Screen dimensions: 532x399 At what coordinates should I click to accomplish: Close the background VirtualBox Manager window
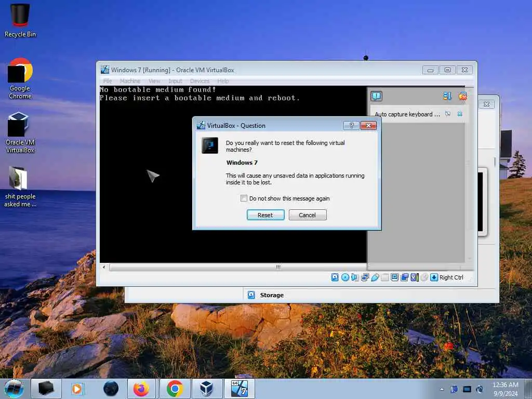486,104
